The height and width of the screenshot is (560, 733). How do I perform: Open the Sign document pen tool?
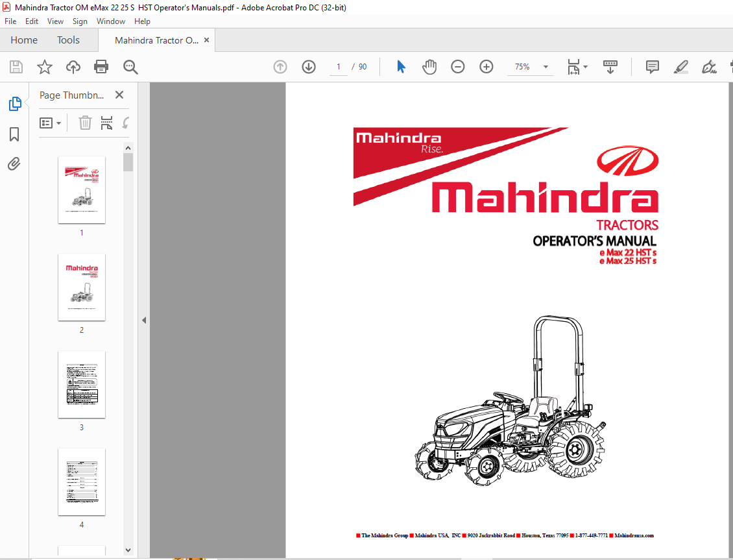point(709,67)
